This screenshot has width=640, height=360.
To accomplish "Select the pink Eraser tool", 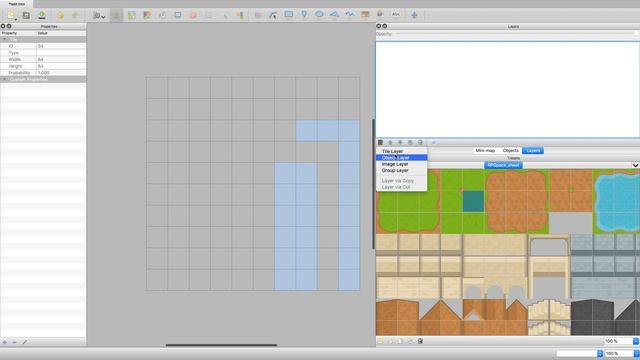I will click(193, 16).
